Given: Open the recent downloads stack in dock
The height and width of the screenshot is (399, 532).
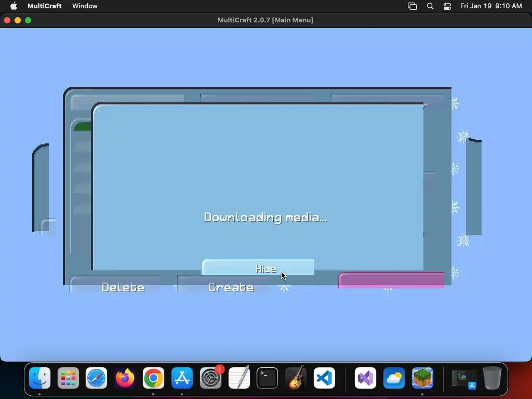Looking at the screenshot, I should click(464, 379).
